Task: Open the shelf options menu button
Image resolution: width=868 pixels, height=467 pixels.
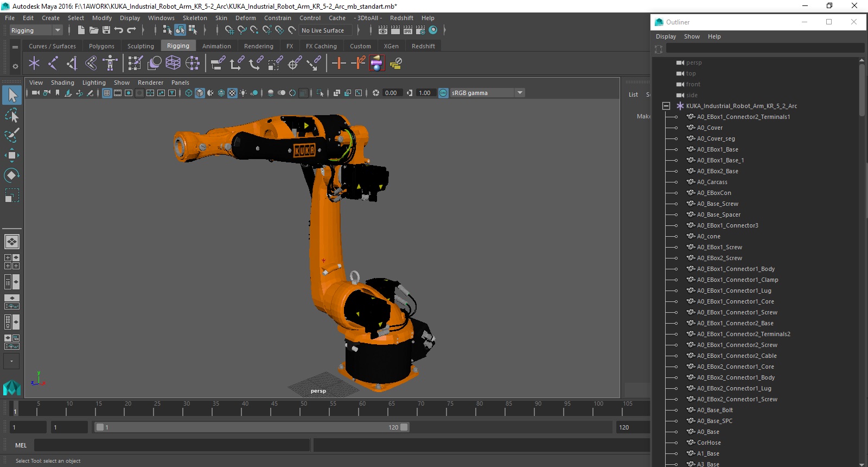Action: click(x=15, y=47)
